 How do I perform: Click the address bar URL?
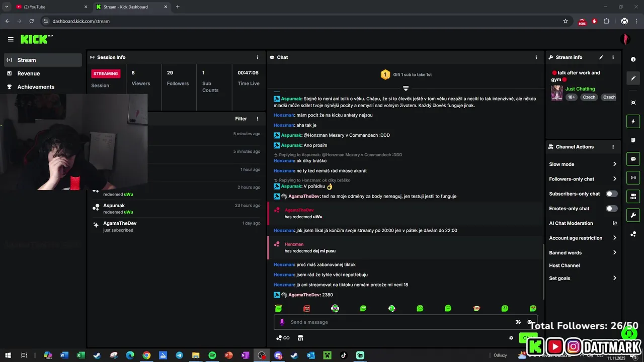click(81, 21)
